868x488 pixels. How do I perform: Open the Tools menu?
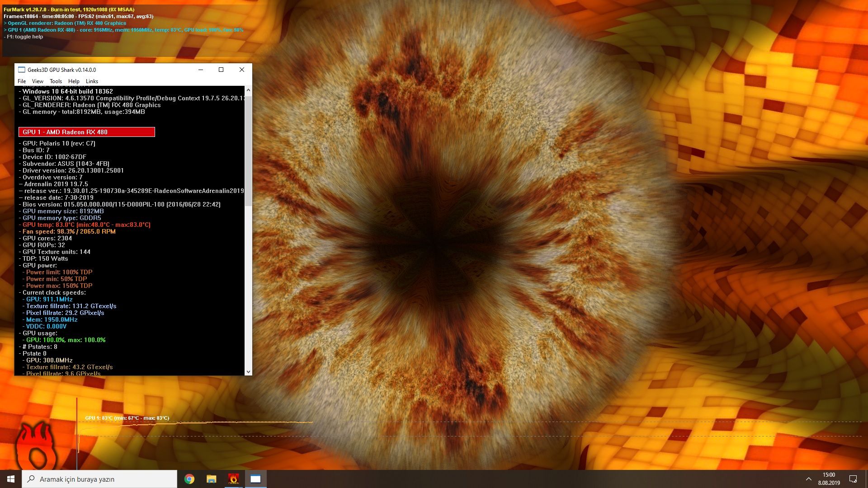(x=56, y=81)
